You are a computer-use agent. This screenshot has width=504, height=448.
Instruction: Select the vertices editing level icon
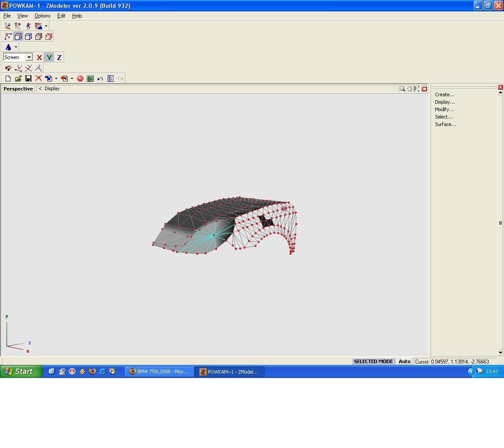click(8, 37)
